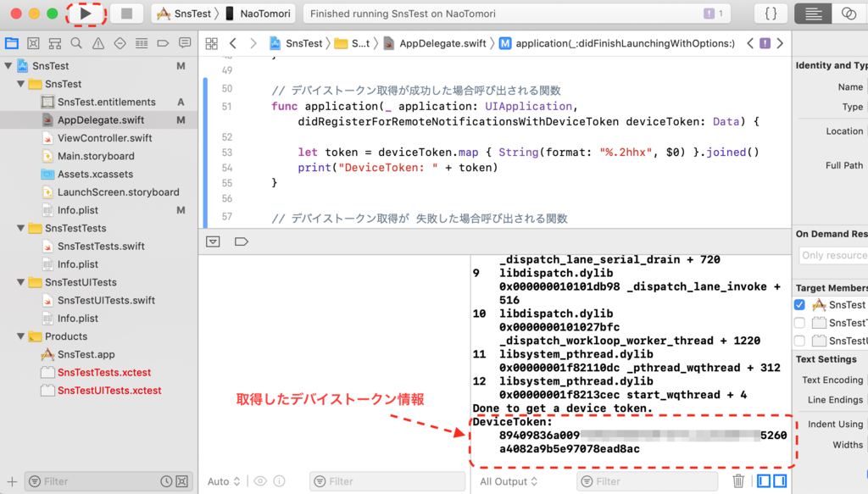Screen dimensions: 868x494
Task: Go forward in editor history
Action: [x=253, y=43]
